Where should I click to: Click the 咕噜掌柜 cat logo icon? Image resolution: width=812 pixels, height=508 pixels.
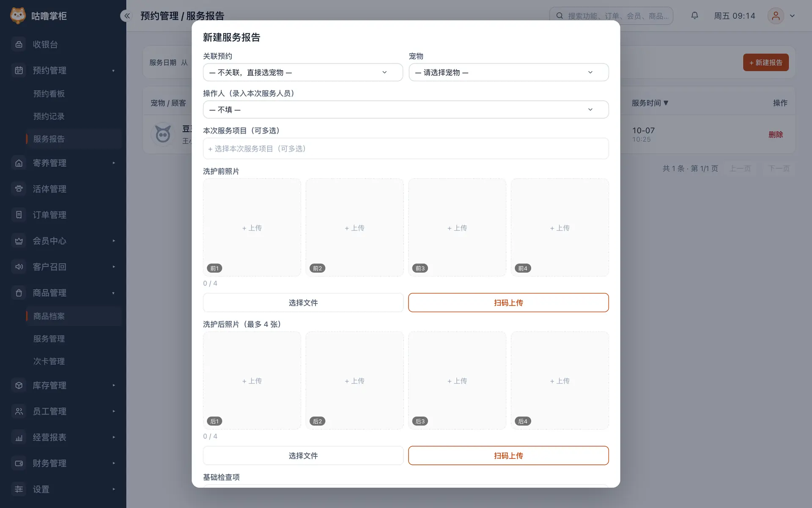(18, 16)
